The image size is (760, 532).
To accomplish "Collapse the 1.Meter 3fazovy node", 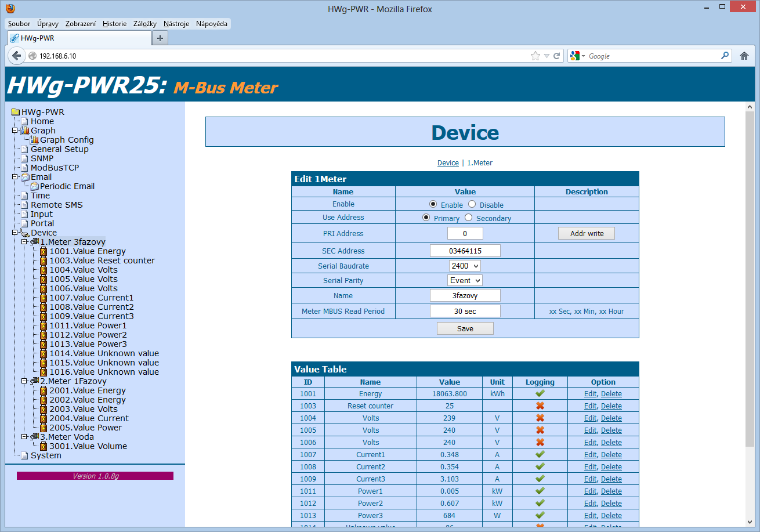I will tap(24, 242).
